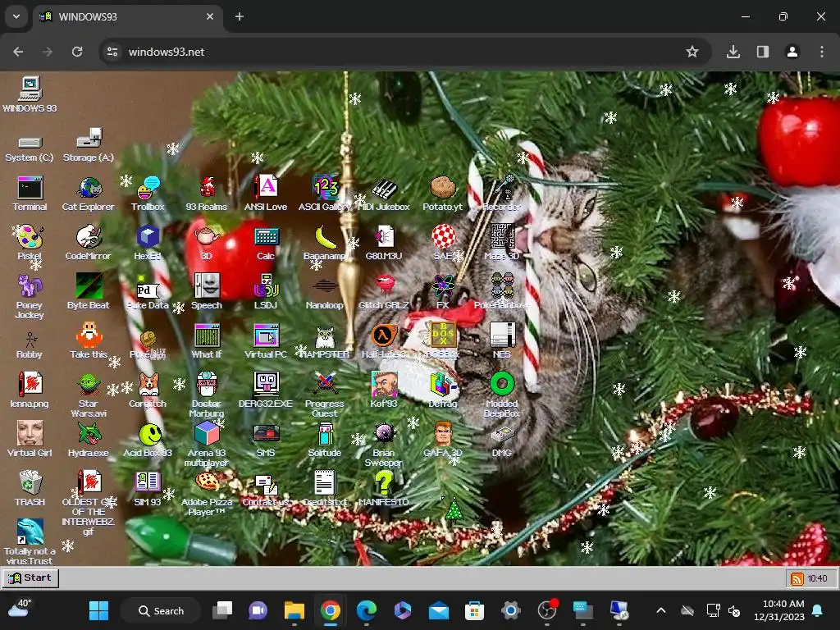Play Star Wars.avi
This screenshot has width=840, height=630.
(89, 386)
